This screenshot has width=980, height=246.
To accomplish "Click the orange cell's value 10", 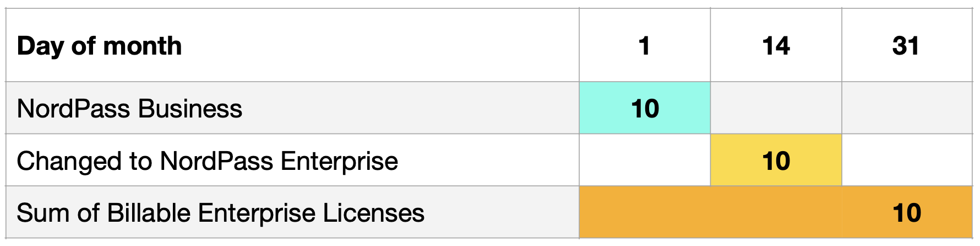I will click(x=907, y=213).
